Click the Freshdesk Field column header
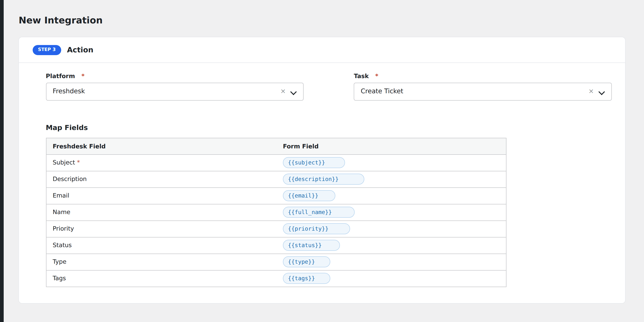The image size is (644, 322). (x=79, y=146)
